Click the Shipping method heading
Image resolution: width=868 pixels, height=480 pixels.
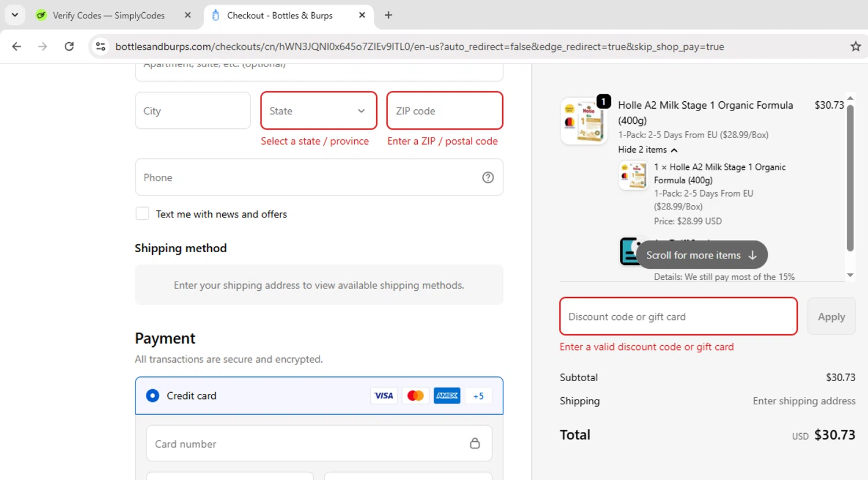pyautogui.click(x=181, y=248)
